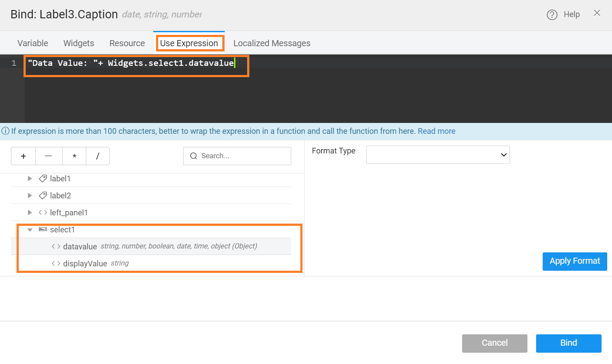Image resolution: width=612 pixels, height=364 pixels.
Task: Switch to the Variable tab
Action: click(33, 43)
